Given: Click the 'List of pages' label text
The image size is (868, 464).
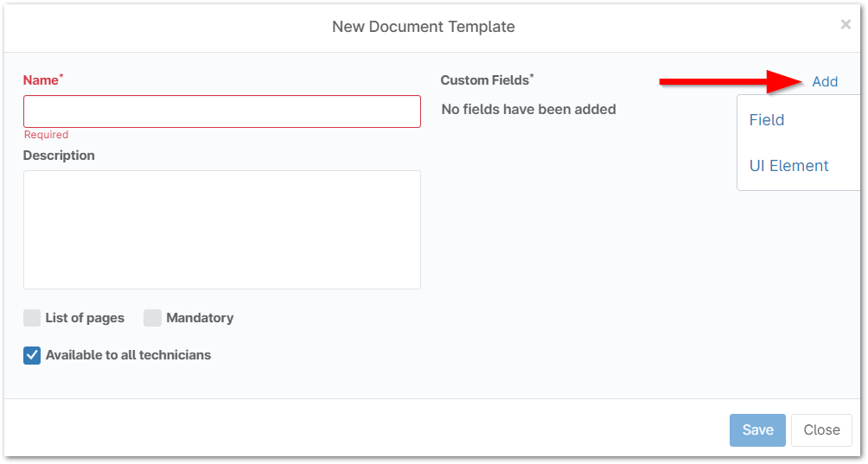Looking at the screenshot, I should pyautogui.click(x=85, y=318).
